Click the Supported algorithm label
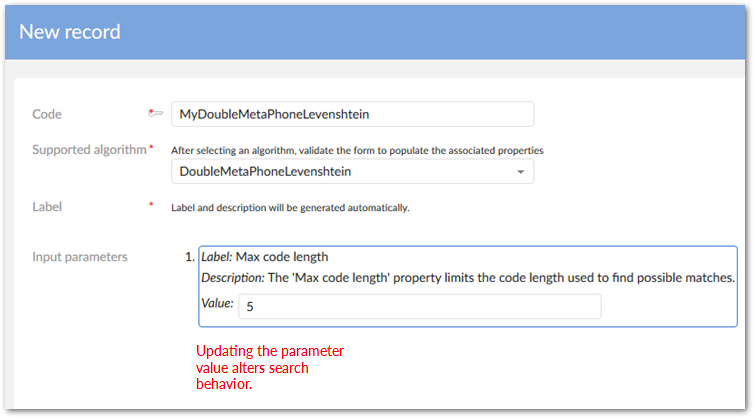 tap(89, 150)
